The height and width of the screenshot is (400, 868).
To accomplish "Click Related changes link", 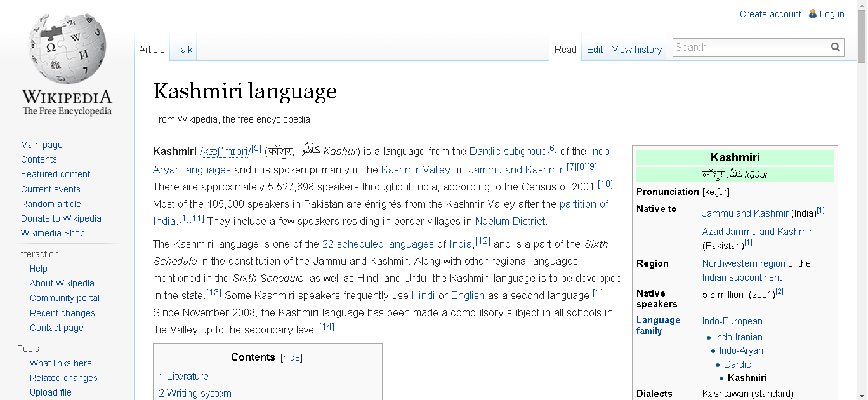I will 63,378.
